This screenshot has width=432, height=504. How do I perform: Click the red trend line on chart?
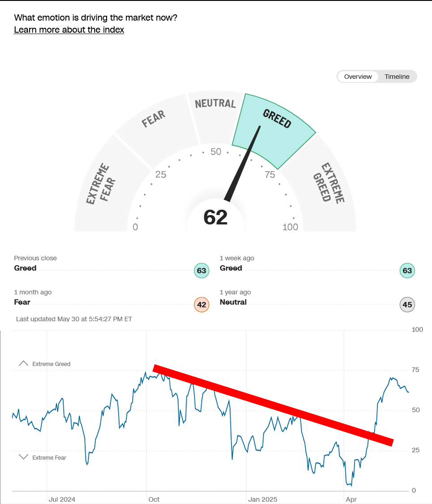(x=273, y=405)
